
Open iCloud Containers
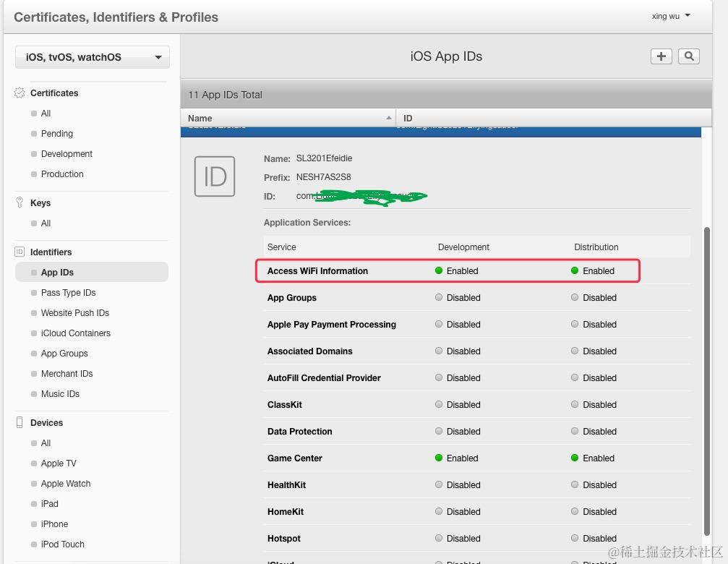[x=76, y=333]
